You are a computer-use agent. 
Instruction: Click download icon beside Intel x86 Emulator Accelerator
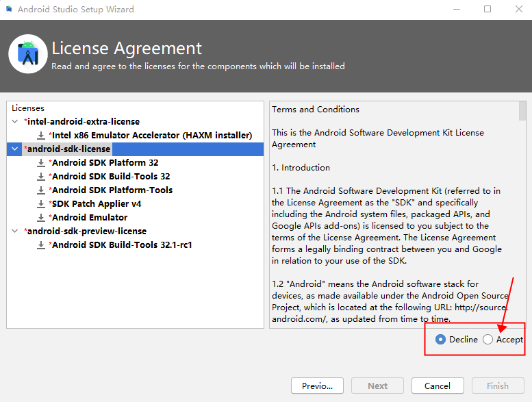coord(41,136)
